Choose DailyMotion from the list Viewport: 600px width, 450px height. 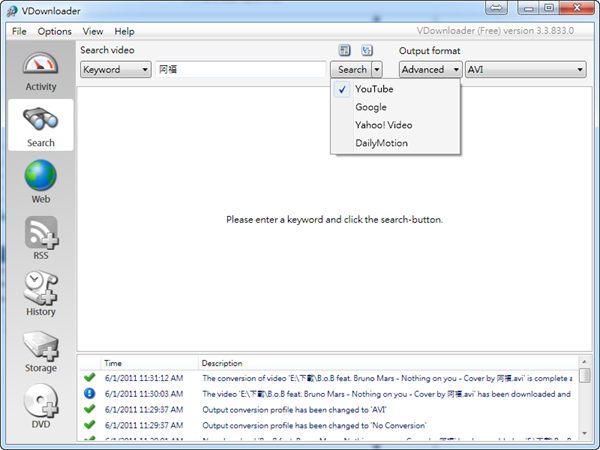pyautogui.click(x=395, y=143)
